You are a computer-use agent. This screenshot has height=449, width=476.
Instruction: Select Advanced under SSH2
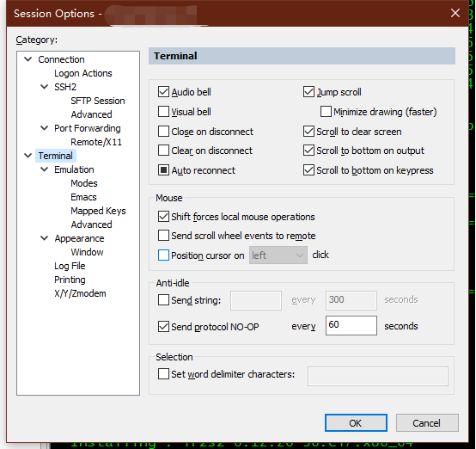click(x=91, y=114)
